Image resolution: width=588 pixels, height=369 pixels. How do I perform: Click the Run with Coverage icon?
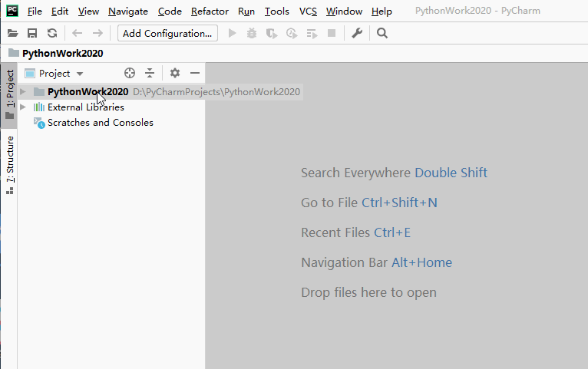pyautogui.click(x=272, y=33)
